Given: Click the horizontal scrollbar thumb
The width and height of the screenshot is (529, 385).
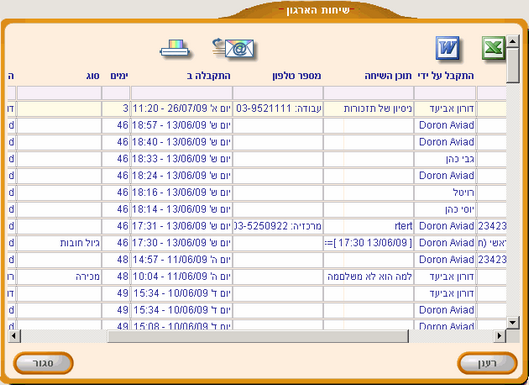Looking at the screenshot, I should (258, 336).
